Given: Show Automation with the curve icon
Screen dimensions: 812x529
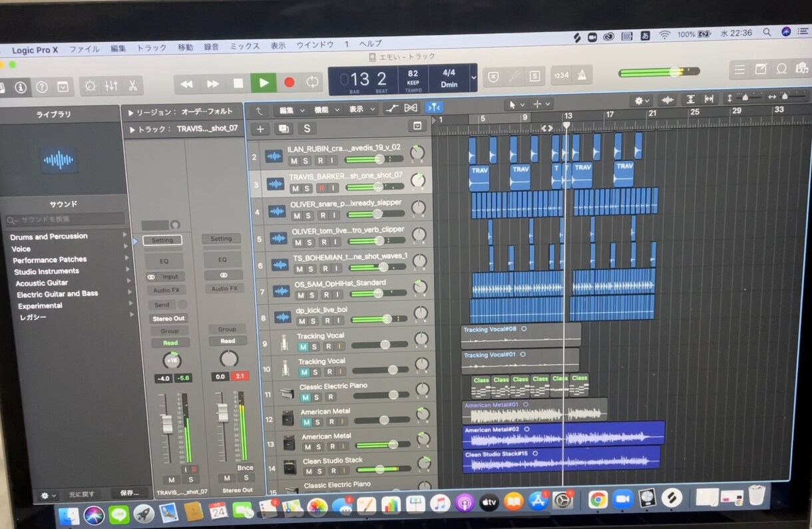Looking at the screenshot, I should pos(392,108).
